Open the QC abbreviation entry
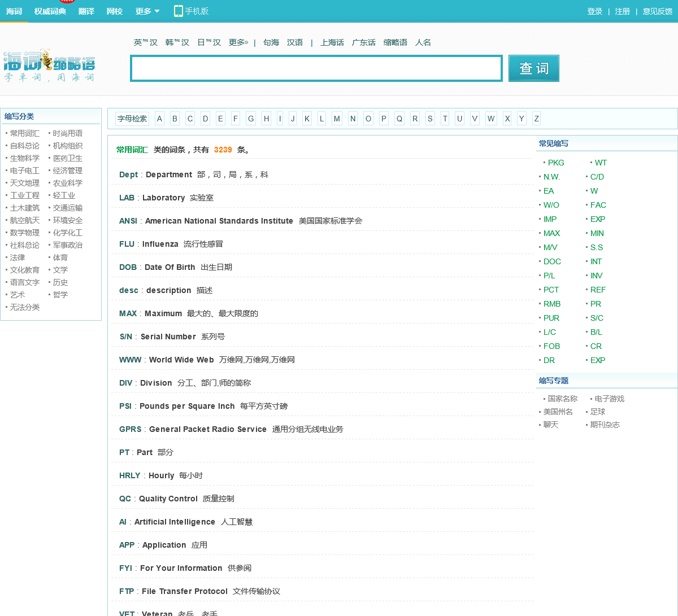 click(125, 499)
